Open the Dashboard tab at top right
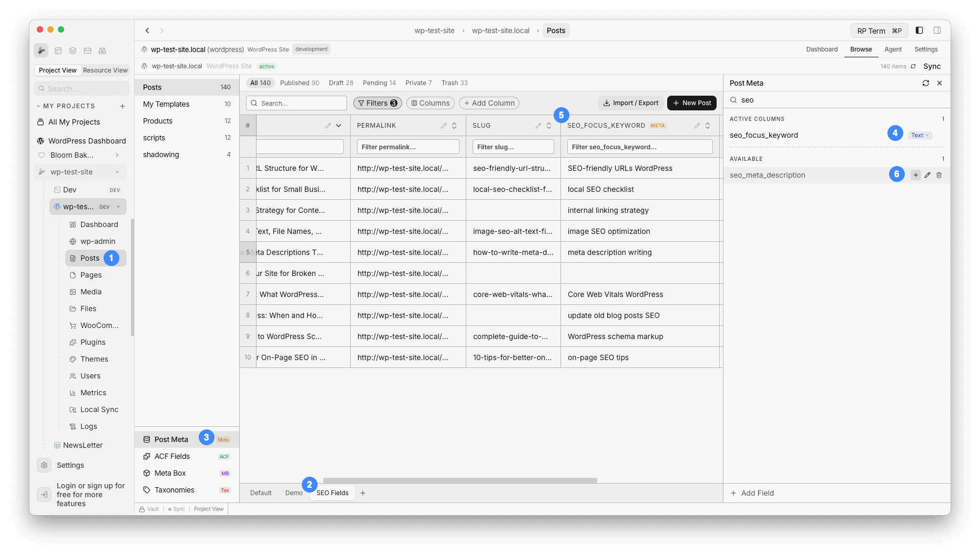980x554 pixels. pos(822,49)
